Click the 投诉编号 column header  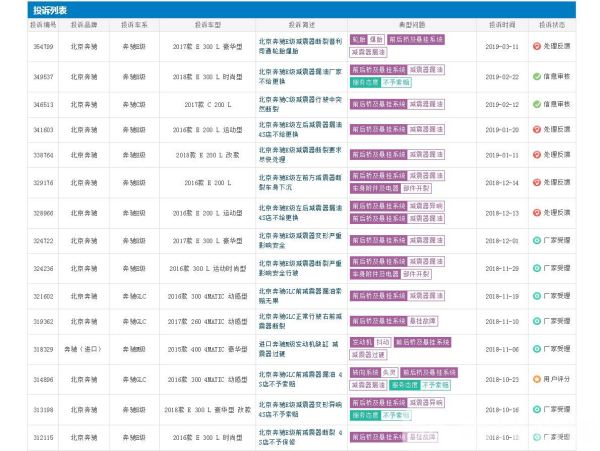click(43, 24)
